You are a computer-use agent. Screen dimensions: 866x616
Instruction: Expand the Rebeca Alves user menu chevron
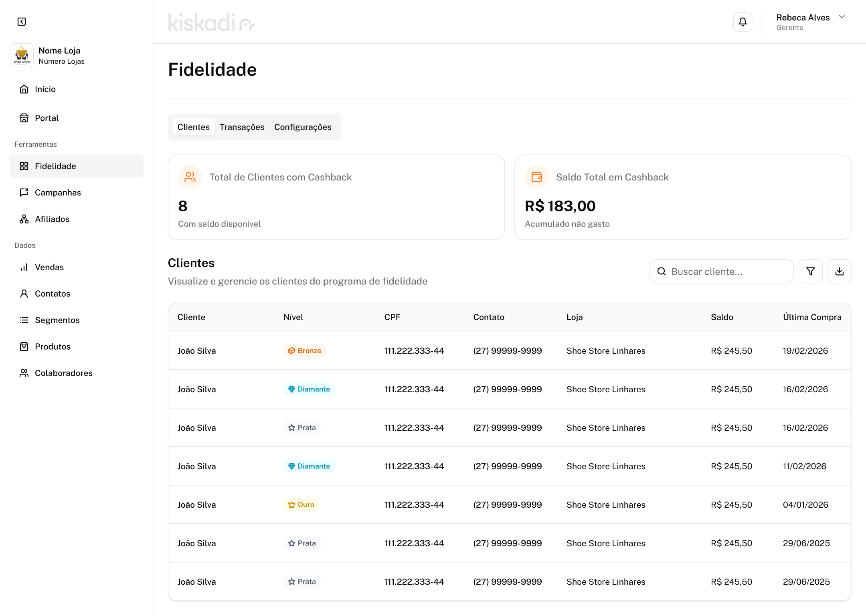click(x=842, y=17)
